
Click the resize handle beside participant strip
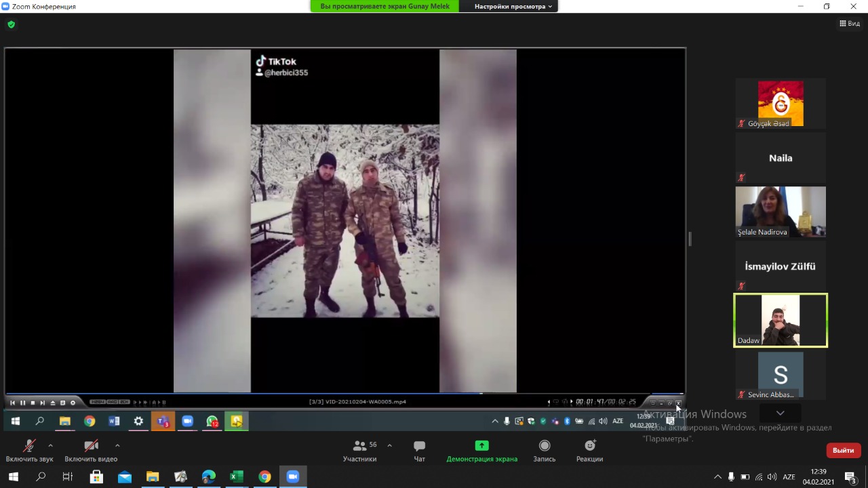pos(690,239)
